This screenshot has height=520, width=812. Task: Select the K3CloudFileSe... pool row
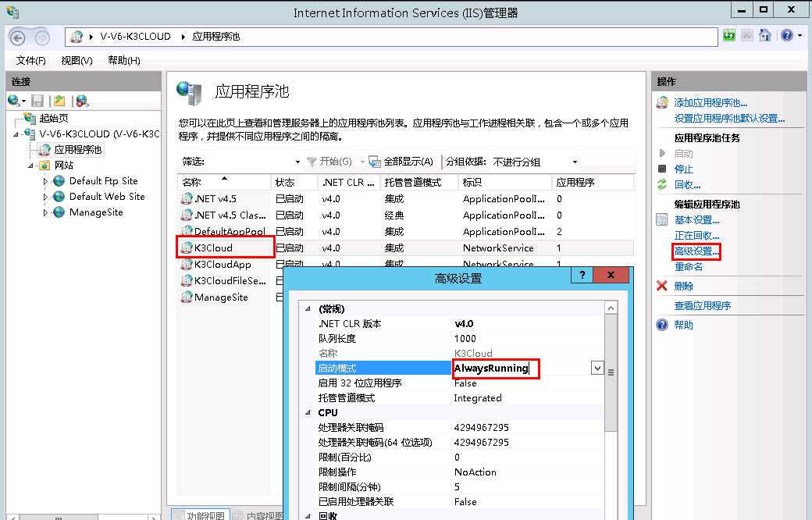point(230,281)
